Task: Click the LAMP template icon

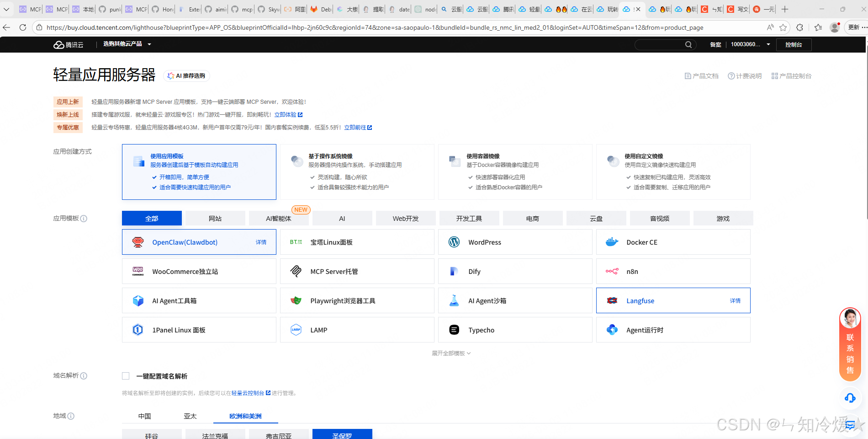Action: point(296,330)
